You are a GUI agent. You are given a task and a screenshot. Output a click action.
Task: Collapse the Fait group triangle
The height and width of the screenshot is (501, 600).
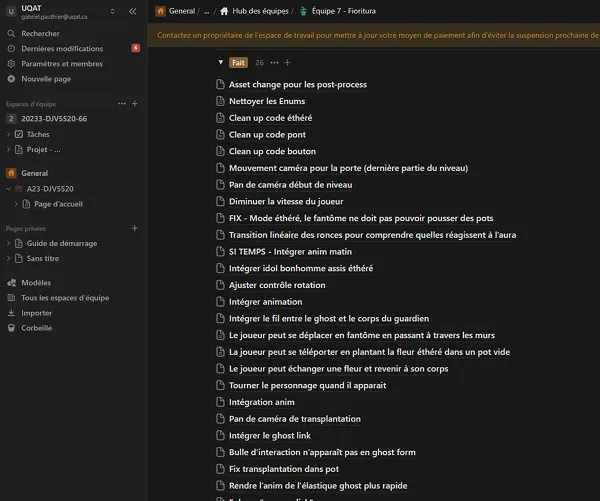click(221, 62)
